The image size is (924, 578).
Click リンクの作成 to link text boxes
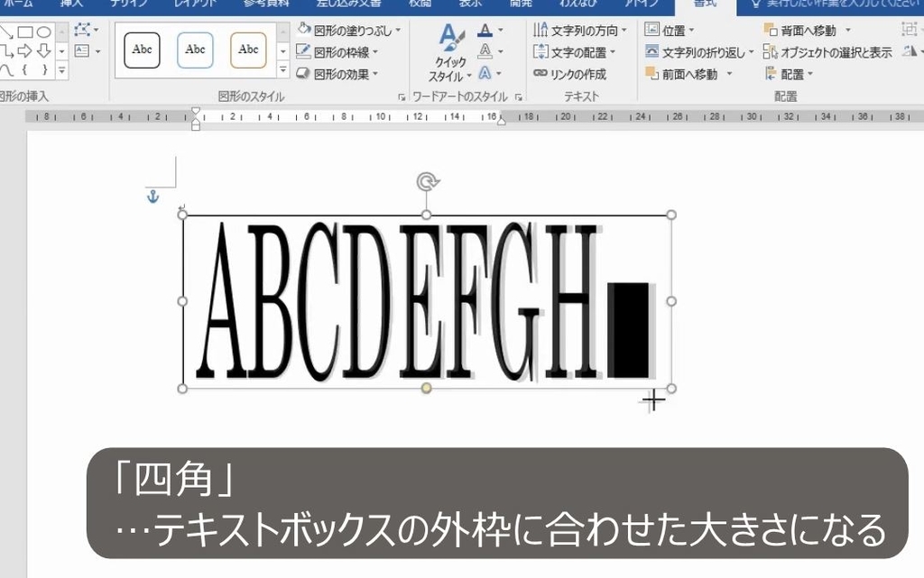[570, 74]
